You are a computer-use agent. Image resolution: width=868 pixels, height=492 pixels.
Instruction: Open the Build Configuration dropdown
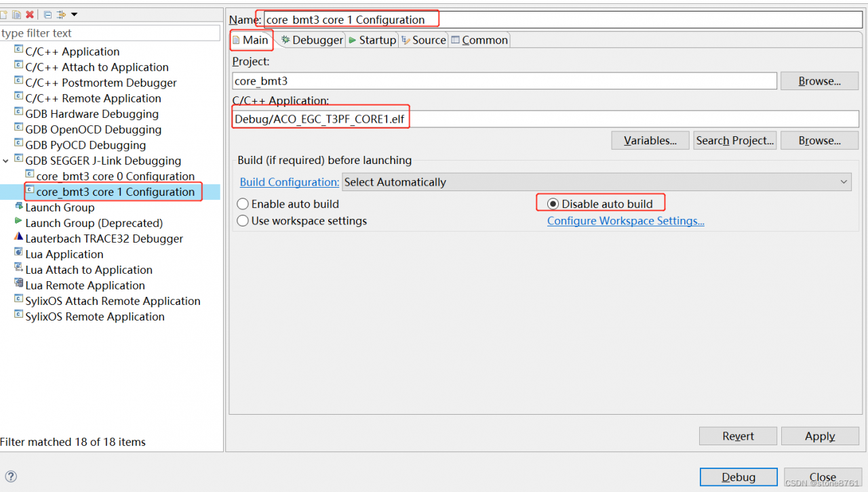tap(597, 182)
